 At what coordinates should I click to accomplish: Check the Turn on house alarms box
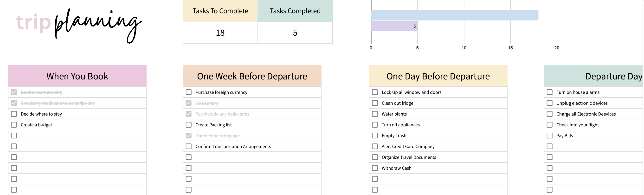[550, 92]
